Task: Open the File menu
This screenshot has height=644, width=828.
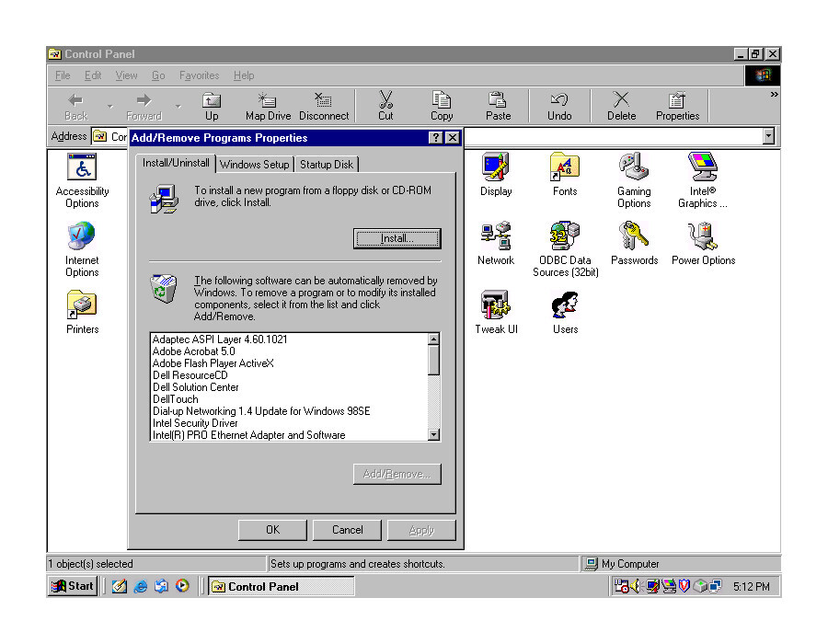Action: [x=63, y=75]
